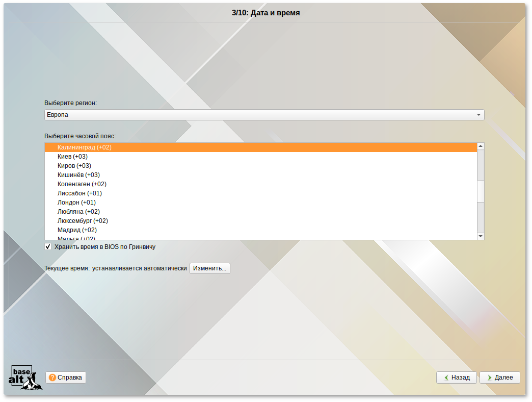The height and width of the screenshot is (402, 532).
Task: Pick Копенгаген (+02) time zone
Action: click(82, 184)
